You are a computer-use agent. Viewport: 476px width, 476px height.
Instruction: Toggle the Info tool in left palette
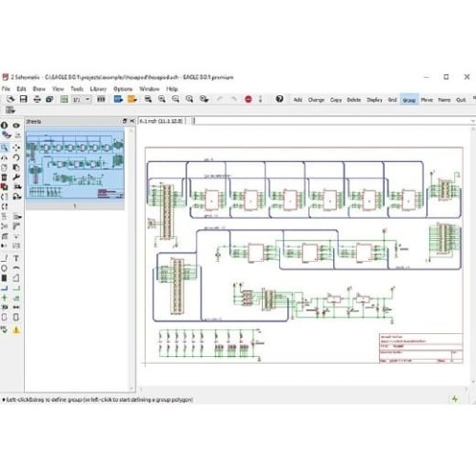point(4,126)
